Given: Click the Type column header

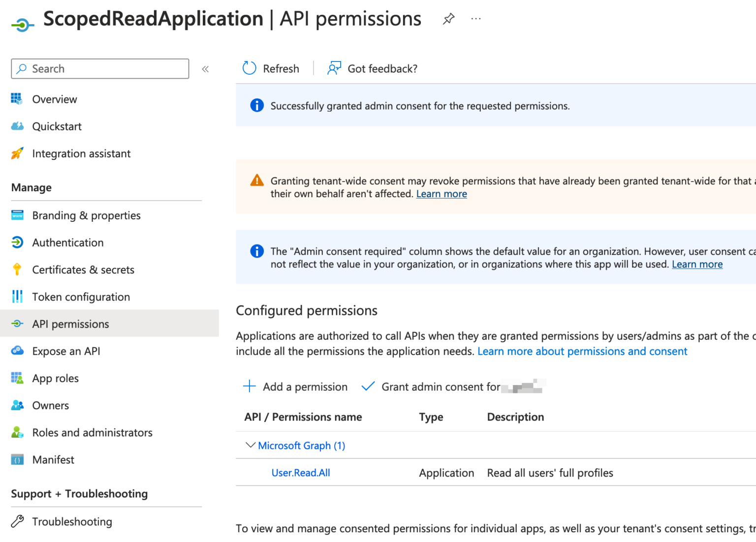Looking at the screenshot, I should (431, 417).
